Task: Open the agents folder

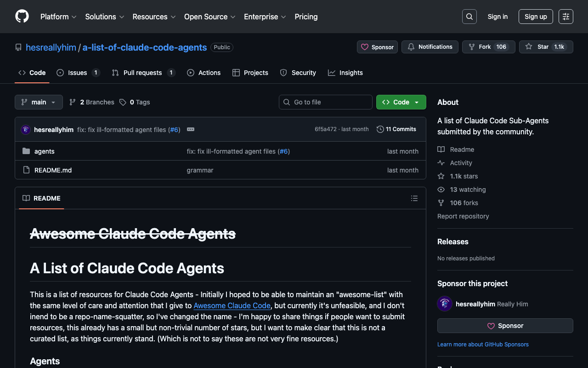Action: pyautogui.click(x=45, y=151)
